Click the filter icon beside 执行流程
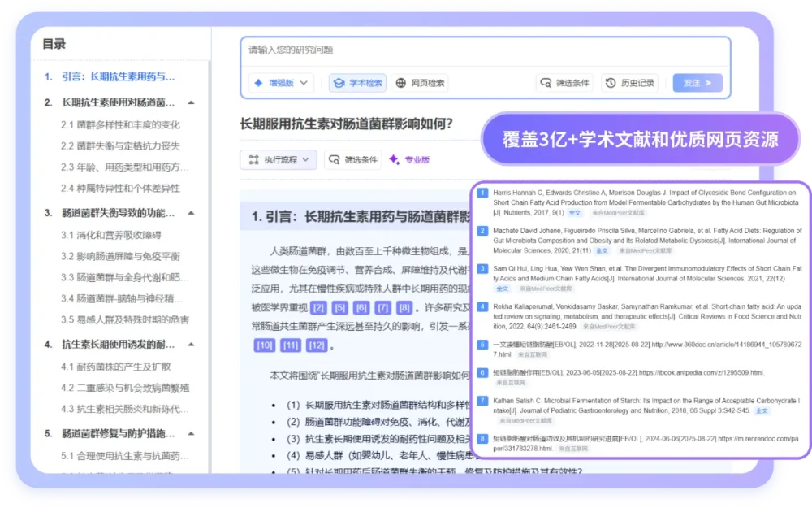Screen dimensions: 812x508 coord(333,159)
